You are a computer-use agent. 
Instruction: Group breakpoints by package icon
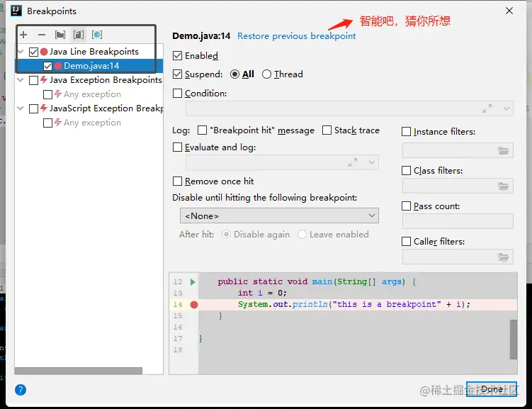pyautogui.click(x=60, y=35)
